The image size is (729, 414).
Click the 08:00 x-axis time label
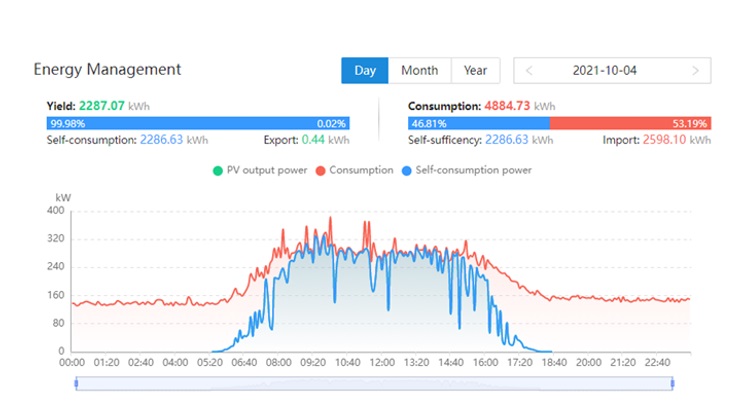[x=278, y=362]
